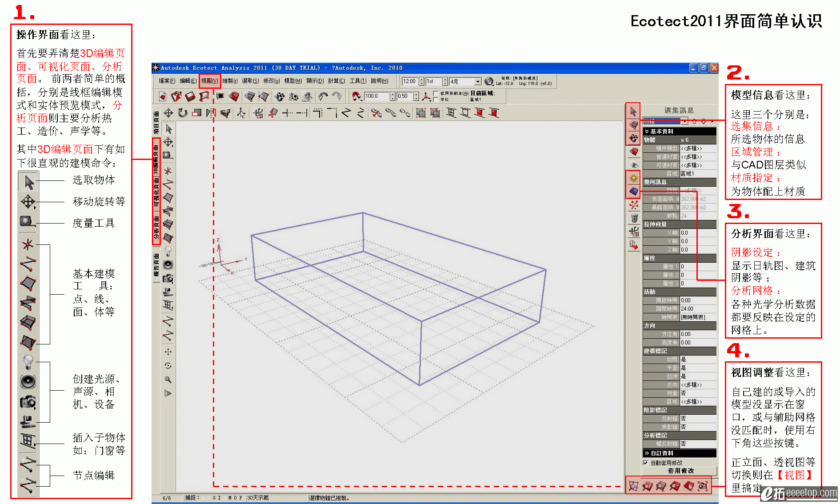Select the Rotate tool in top toolbar
This screenshot has width=840, height=504.
(x=183, y=113)
